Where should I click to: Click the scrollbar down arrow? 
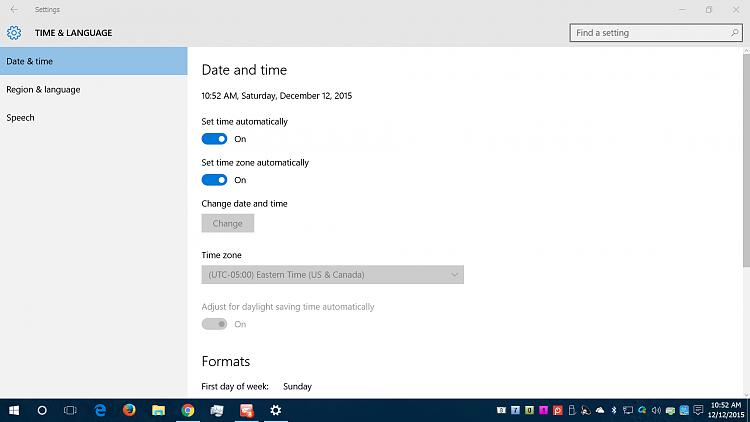click(746, 395)
